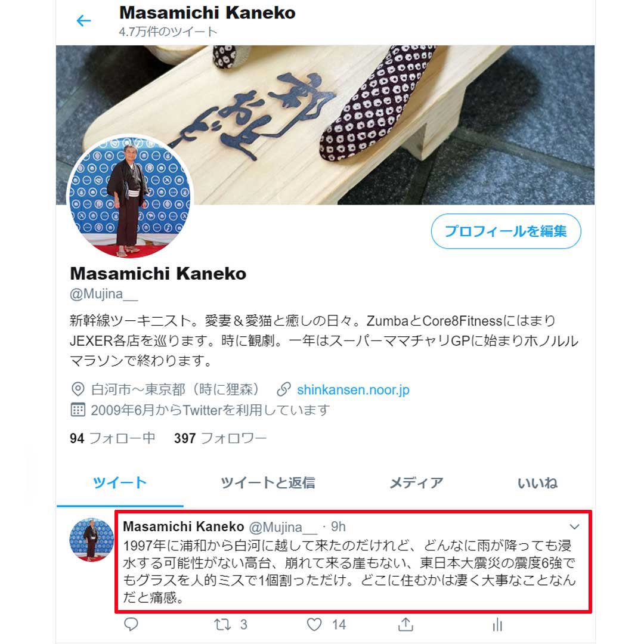Retweet using the arrows icon

pyautogui.click(x=222, y=625)
